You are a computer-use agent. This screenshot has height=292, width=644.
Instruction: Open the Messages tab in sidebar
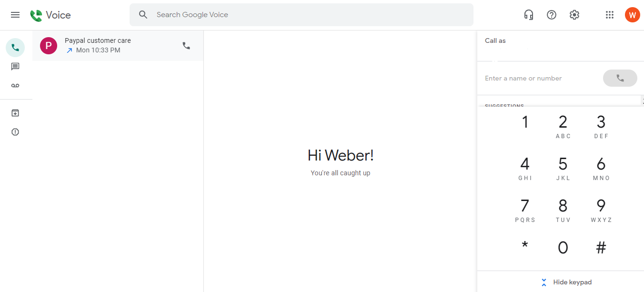(15, 67)
